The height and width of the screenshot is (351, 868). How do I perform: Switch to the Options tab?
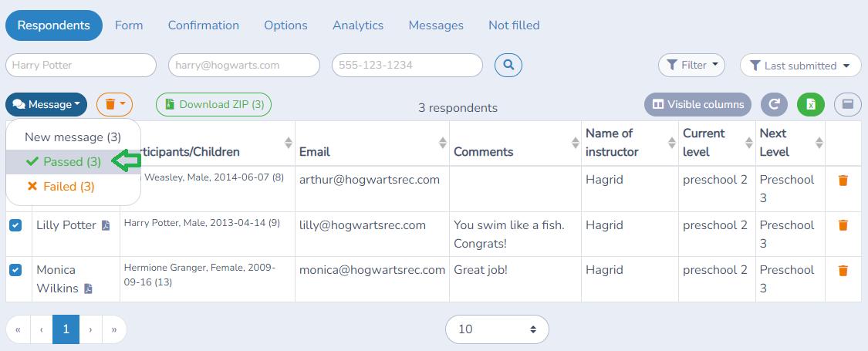285,25
